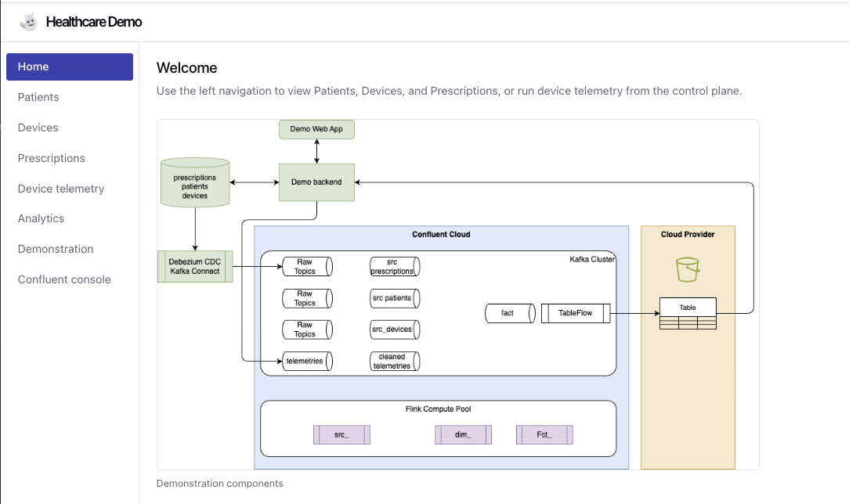Go to the Devices section
Screen dimensions: 849x504
click(38, 128)
